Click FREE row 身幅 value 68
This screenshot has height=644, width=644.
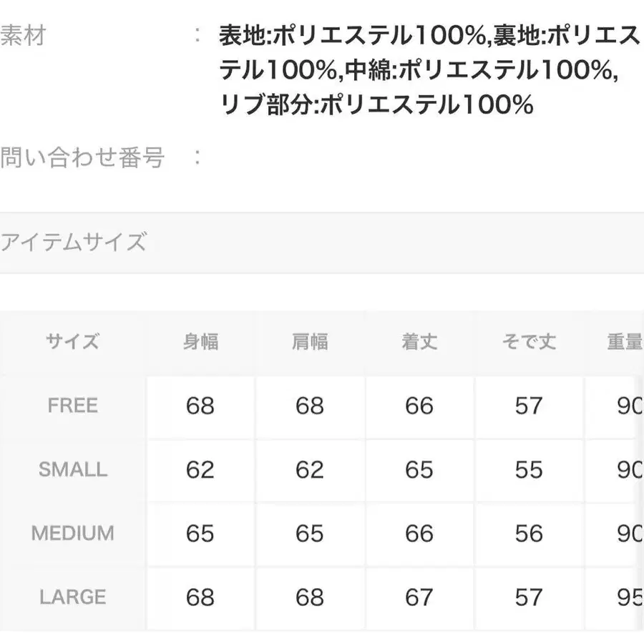point(200,406)
